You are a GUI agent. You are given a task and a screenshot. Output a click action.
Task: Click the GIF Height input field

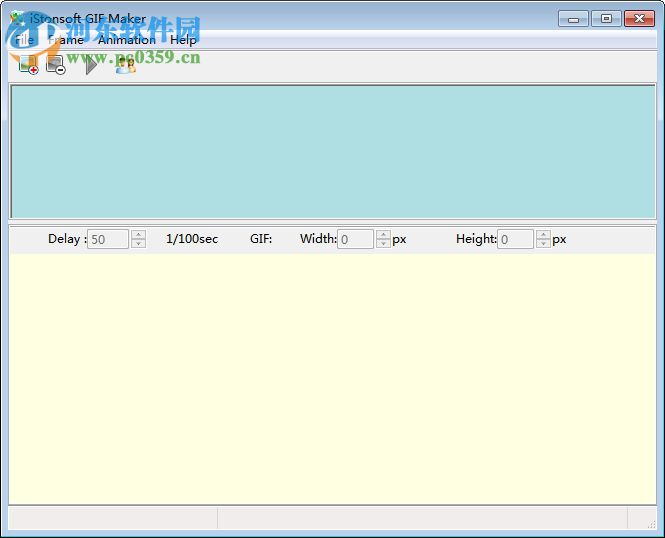515,239
